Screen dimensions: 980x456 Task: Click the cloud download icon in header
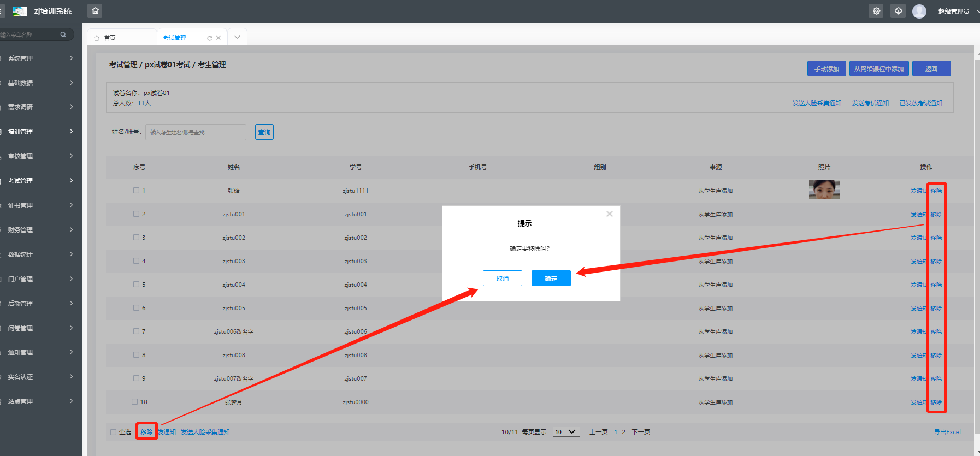[898, 11]
